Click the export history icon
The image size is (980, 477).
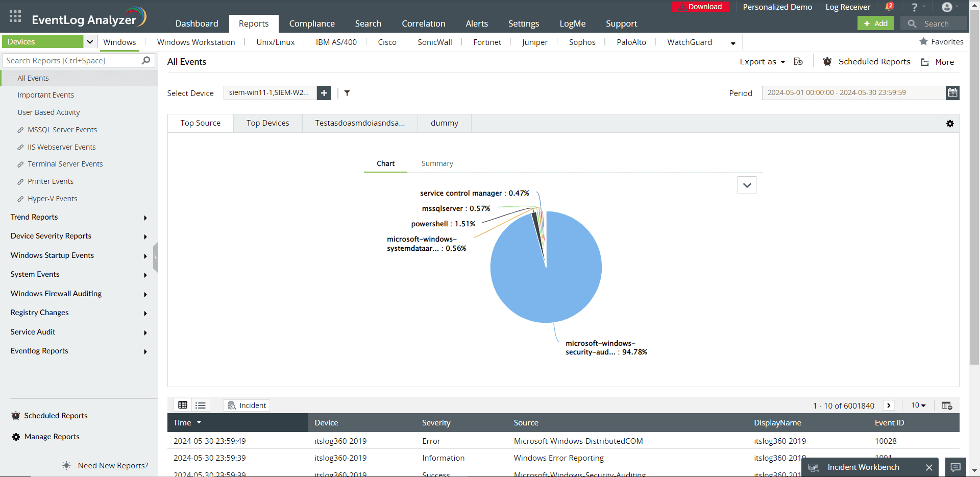coord(799,62)
